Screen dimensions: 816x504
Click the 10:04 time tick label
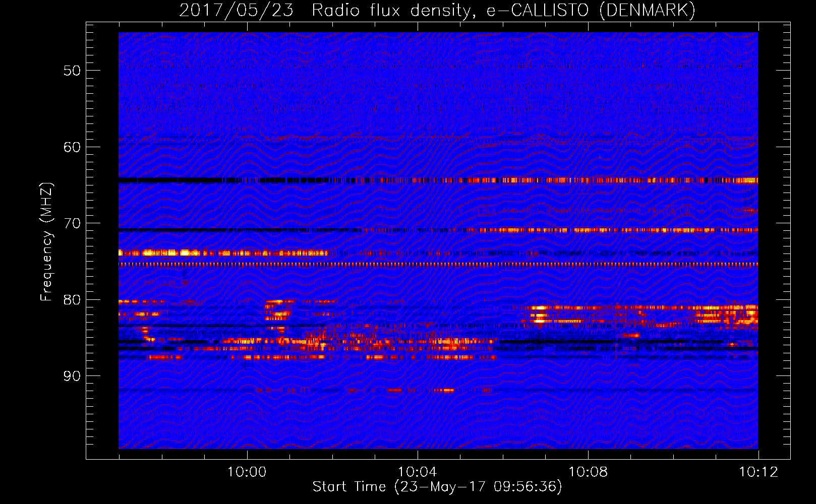(417, 472)
